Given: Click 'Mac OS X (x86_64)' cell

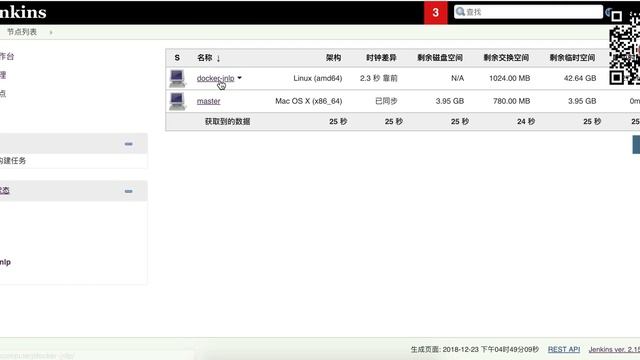Looking at the screenshot, I should pos(309,101).
